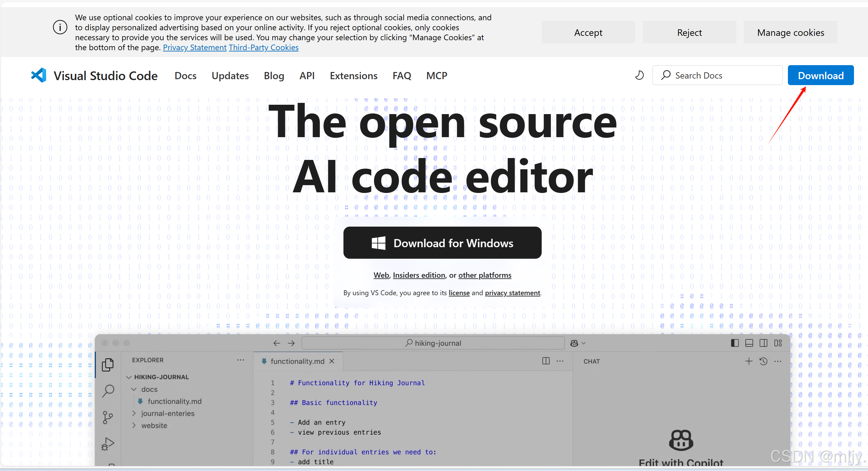Toggle dark theme with moon icon
The height and width of the screenshot is (471, 868).
coord(639,75)
